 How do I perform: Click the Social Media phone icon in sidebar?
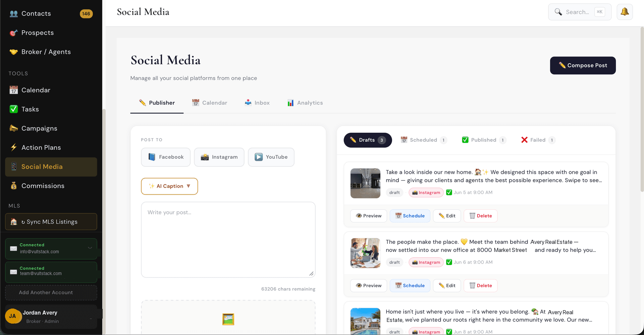[14, 166]
